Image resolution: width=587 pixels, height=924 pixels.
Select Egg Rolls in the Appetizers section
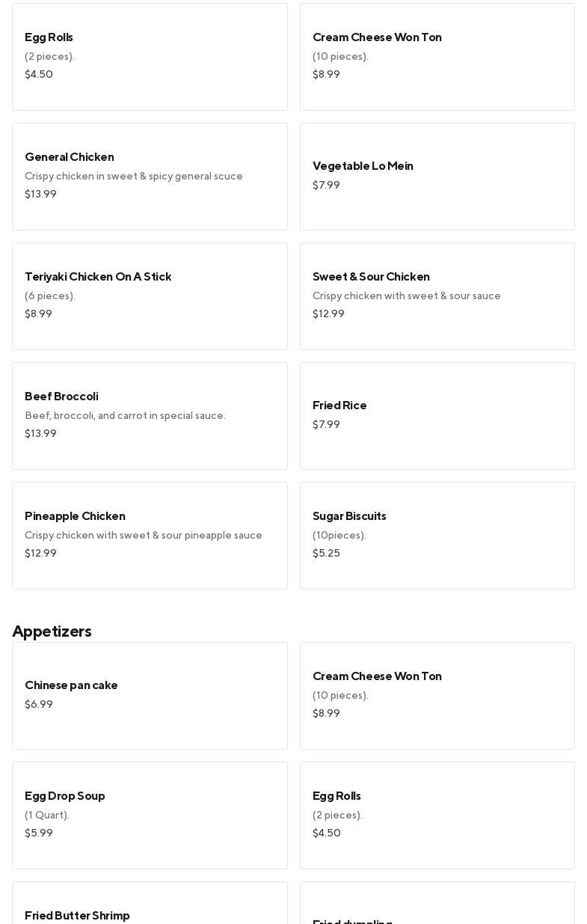coord(437,816)
